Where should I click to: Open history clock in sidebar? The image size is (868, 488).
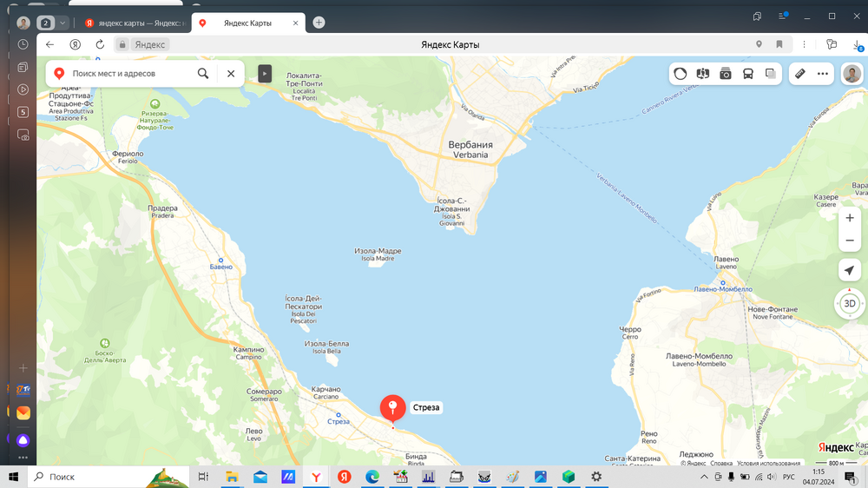point(23,44)
